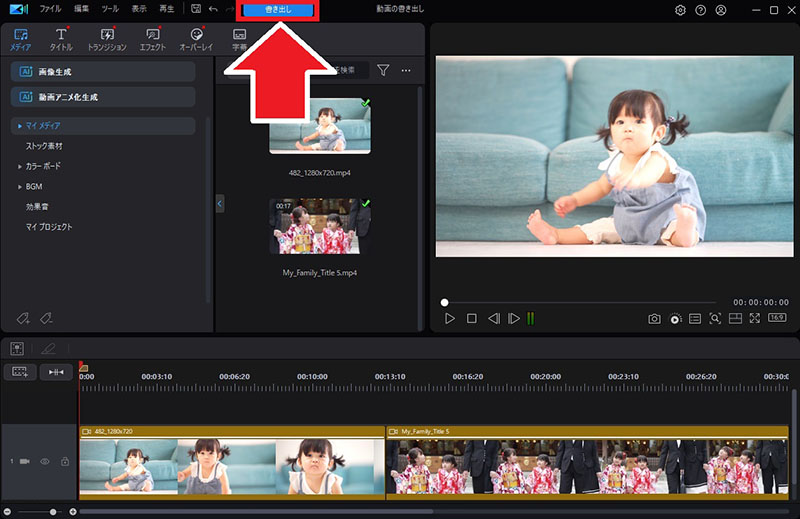Click the preview list panel icon

click(x=695, y=319)
